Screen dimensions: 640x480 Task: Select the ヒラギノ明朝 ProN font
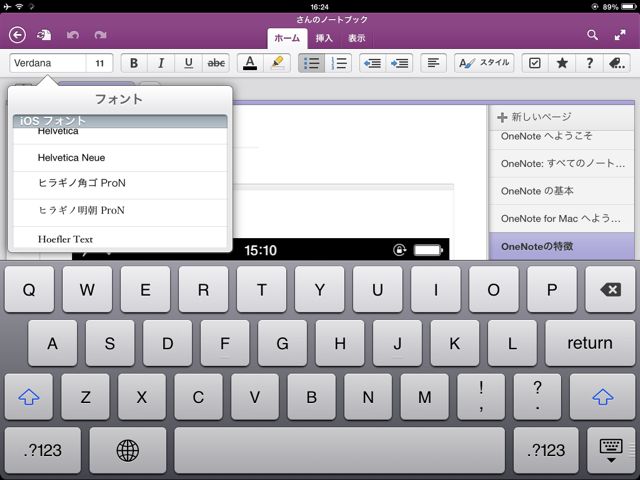click(x=120, y=213)
